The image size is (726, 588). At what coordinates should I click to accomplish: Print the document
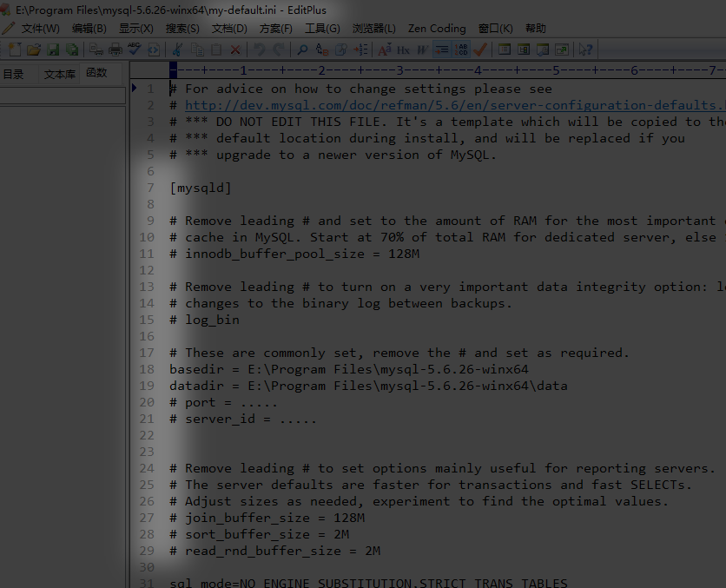(115, 50)
